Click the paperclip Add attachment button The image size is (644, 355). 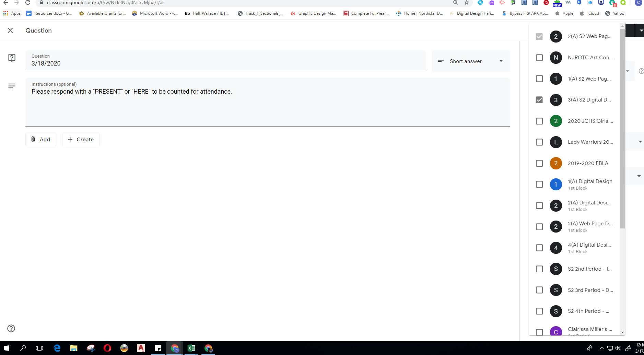tap(41, 139)
